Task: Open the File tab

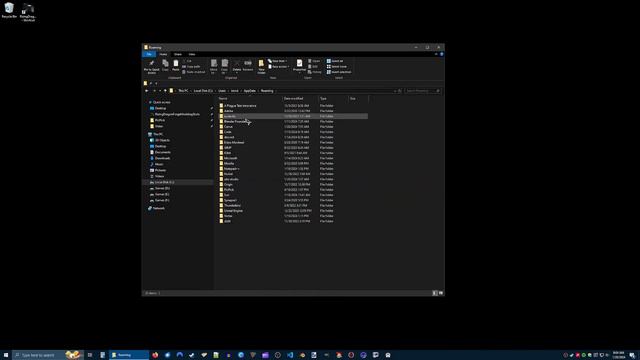Action: pos(149,54)
